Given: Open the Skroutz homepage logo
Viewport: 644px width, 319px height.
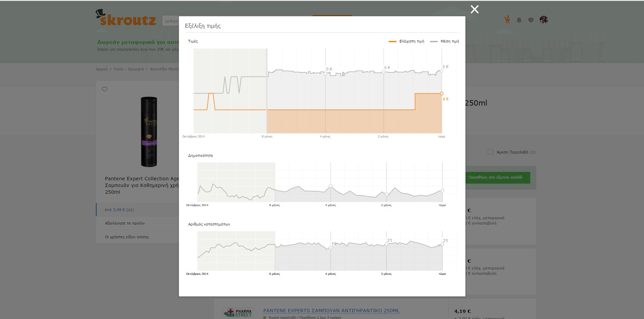Looking at the screenshot, I should pyautogui.click(x=126, y=18).
